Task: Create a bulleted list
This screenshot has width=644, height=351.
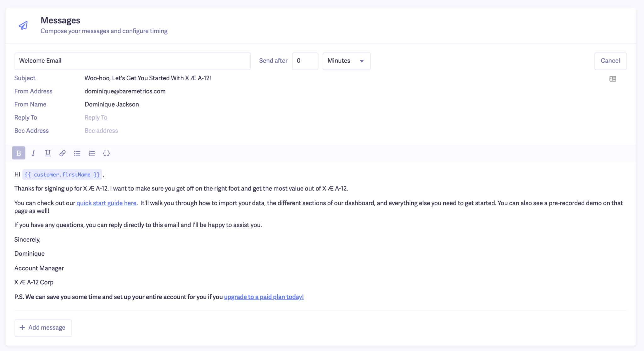Action: (77, 153)
